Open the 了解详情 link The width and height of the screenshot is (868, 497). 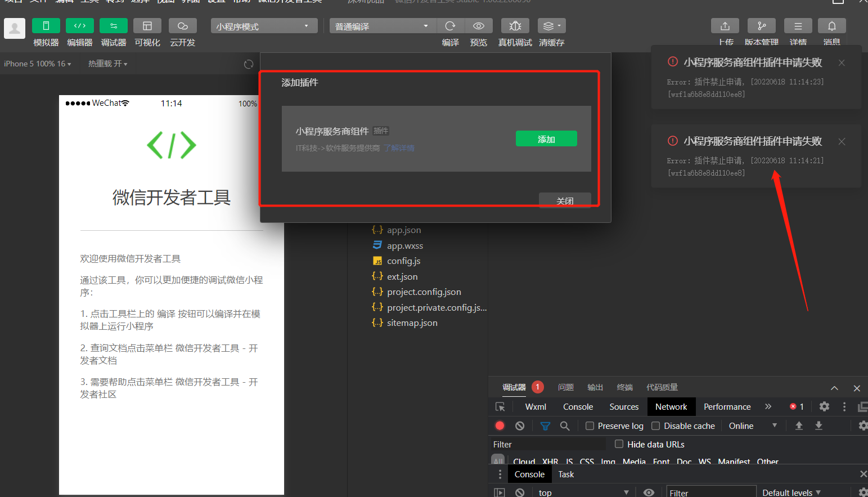click(399, 148)
